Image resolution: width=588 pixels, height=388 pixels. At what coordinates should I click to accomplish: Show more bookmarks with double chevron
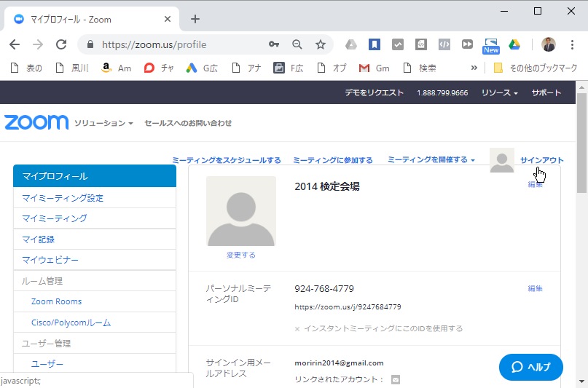[x=474, y=68]
